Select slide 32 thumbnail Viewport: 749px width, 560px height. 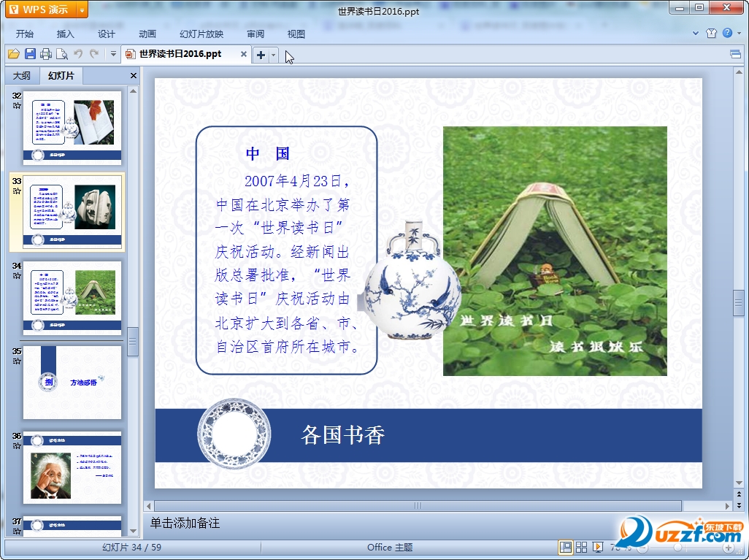pos(72,128)
